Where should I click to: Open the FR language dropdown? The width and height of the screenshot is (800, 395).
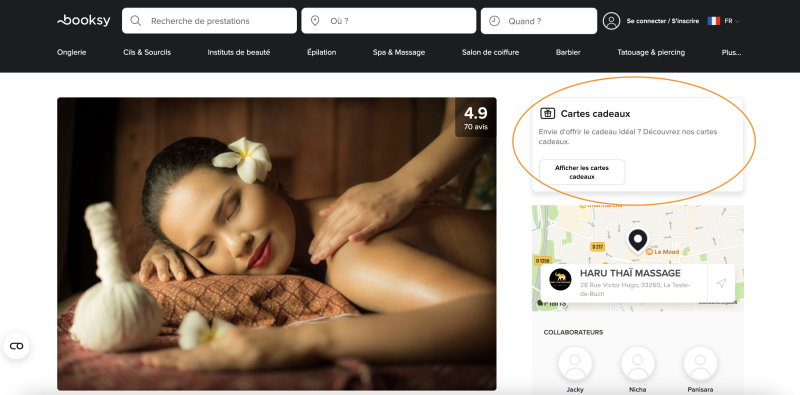coord(732,21)
